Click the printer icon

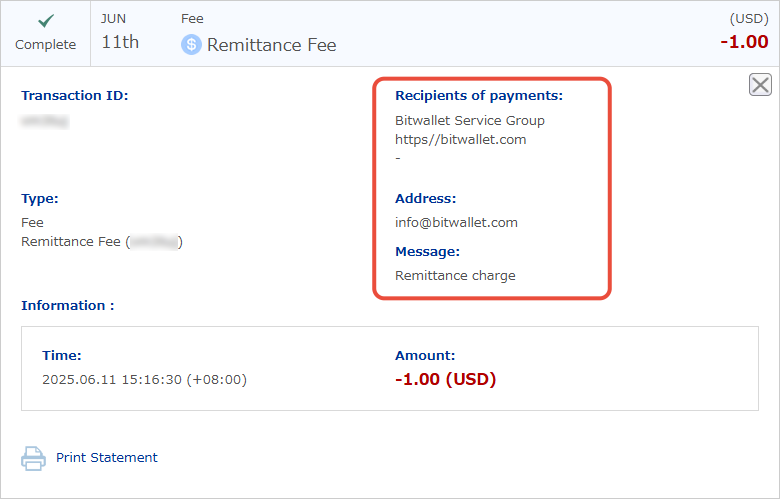pyautogui.click(x=33, y=458)
